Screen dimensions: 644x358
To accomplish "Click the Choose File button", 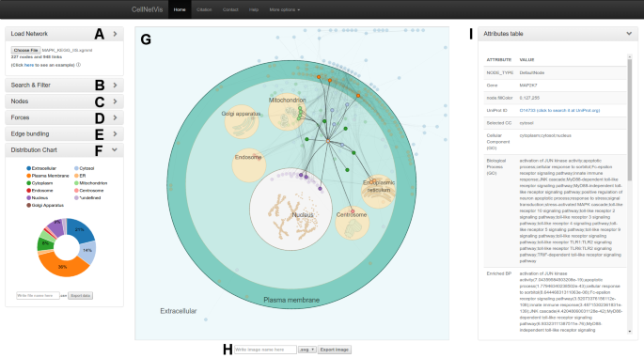I will tap(26, 50).
